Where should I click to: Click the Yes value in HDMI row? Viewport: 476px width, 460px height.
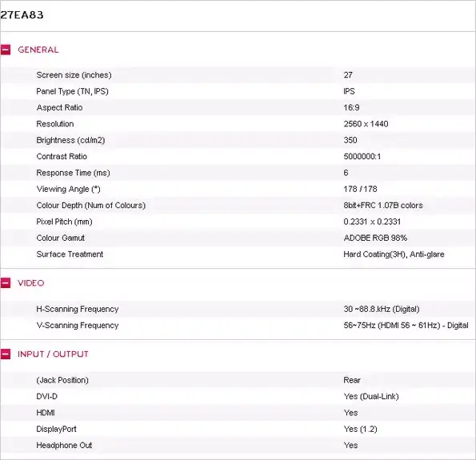[350, 413]
